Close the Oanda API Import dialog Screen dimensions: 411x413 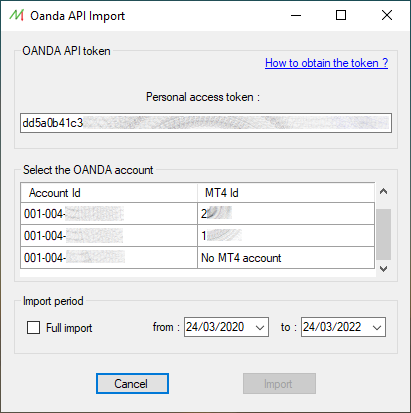(387, 15)
